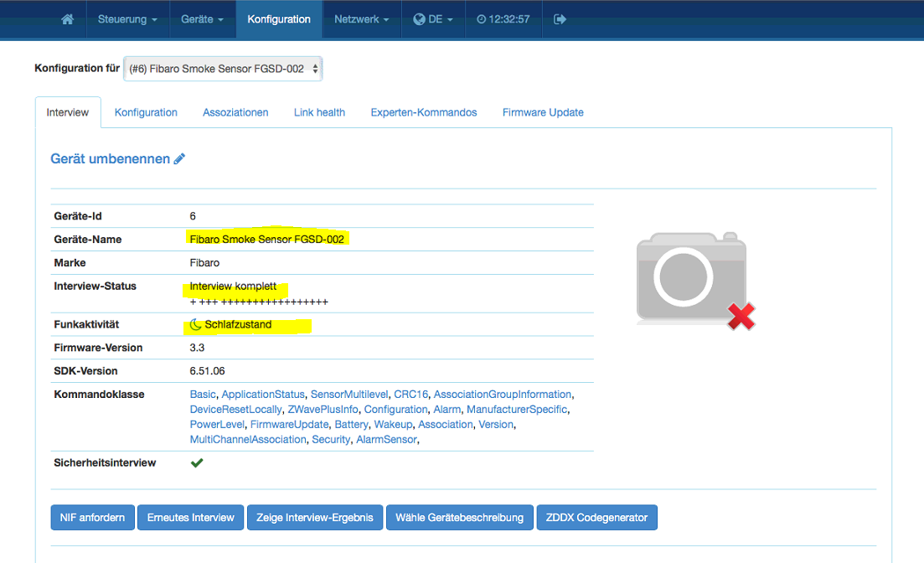Open the ManufacturerSpecific link
Screen dimensions: 924x563
click(x=517, y=410)
